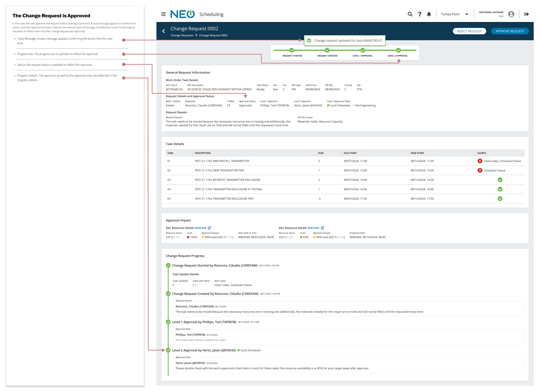Click the Level 2 Approval progress step
Image resolution: width=540 pixels, height=392 pixels.
398,50
